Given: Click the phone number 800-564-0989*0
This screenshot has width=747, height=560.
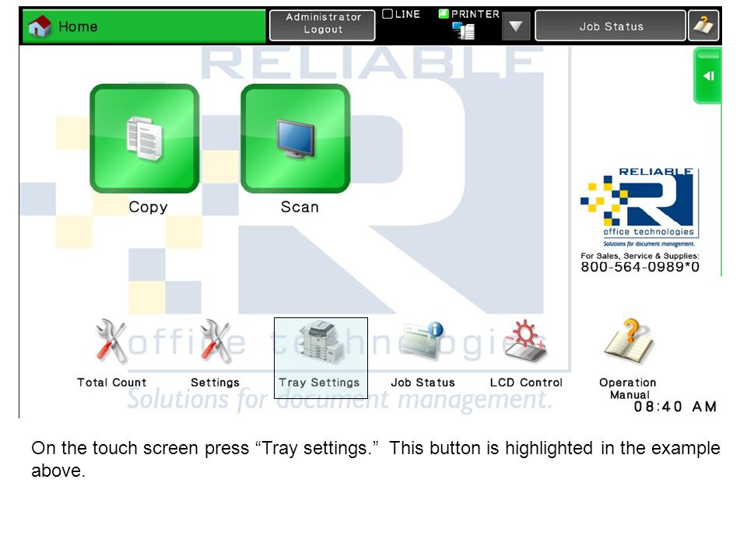Looking at the screenshot, I should [x=640, y=267].
